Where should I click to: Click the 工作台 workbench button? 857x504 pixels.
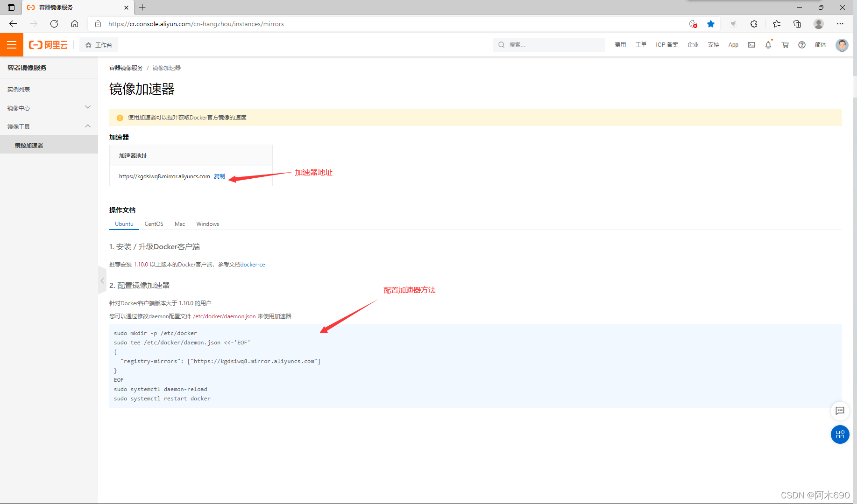(x=99, y=45)
